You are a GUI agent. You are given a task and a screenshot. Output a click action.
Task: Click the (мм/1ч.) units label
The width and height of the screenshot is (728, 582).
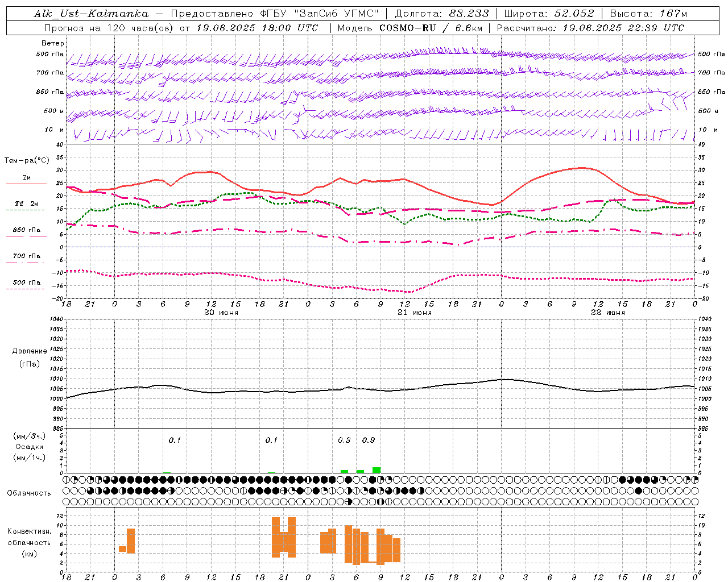30,458
